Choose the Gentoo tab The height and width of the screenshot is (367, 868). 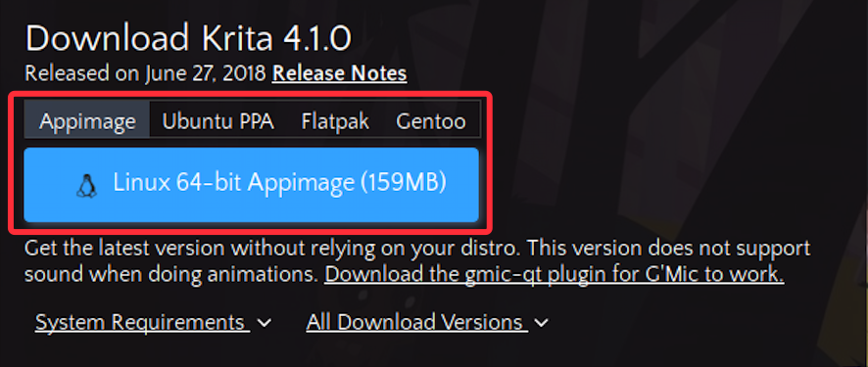click(431, 121)
